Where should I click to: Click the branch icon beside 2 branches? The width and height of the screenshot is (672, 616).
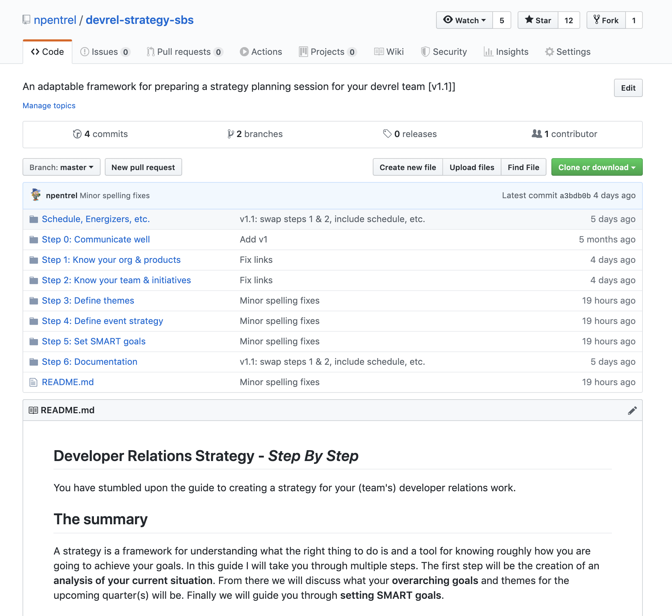tap(231, 134)
